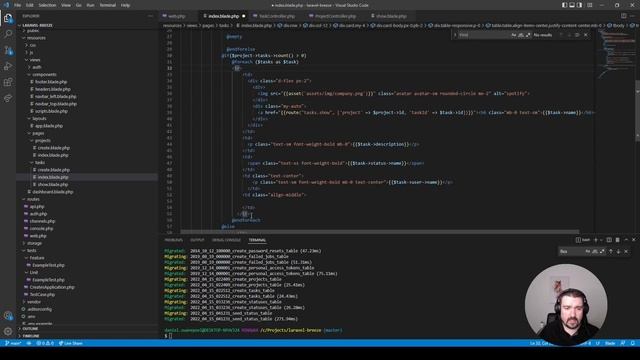
Task: Click Live Share in status bar
Action: point(71,343)
